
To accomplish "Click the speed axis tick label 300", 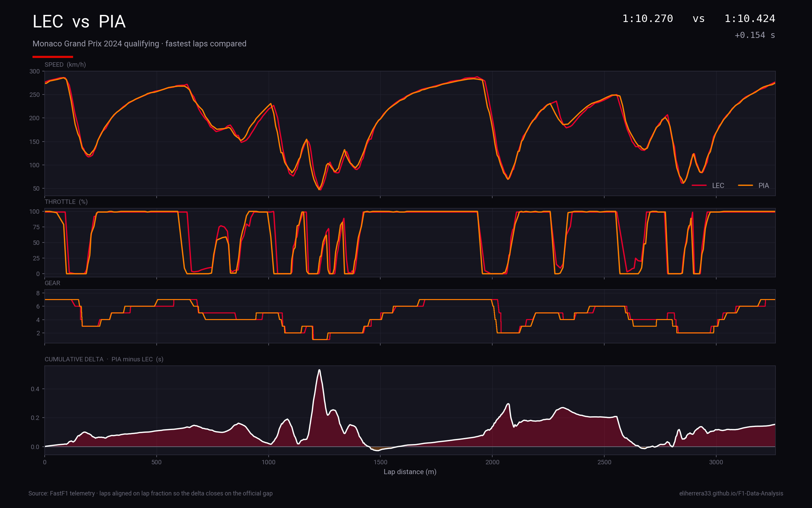I will point(35,71).
